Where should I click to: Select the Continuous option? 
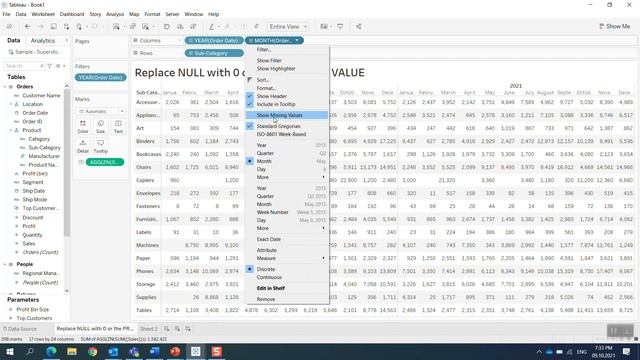(x=287, y=277)
